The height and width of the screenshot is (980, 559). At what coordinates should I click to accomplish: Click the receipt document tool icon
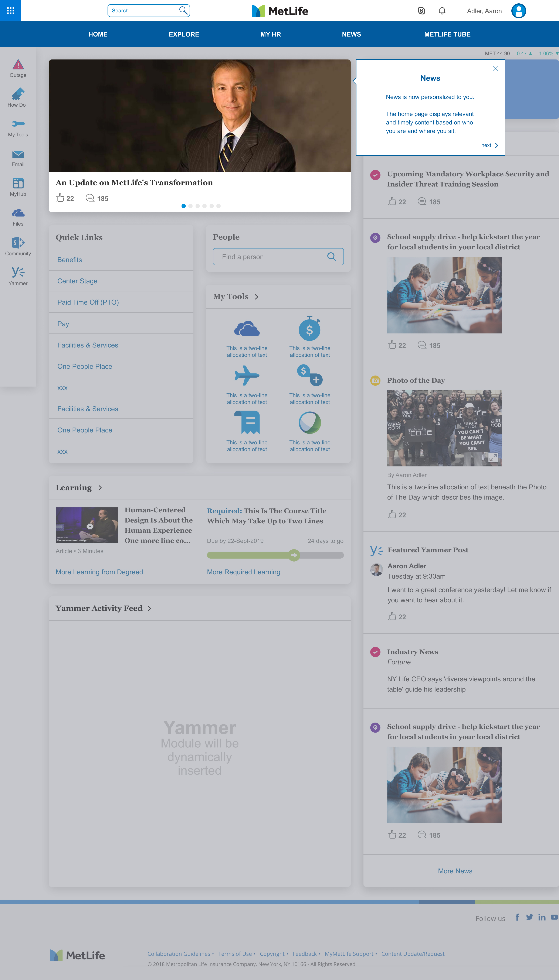[x=247, y=422]
